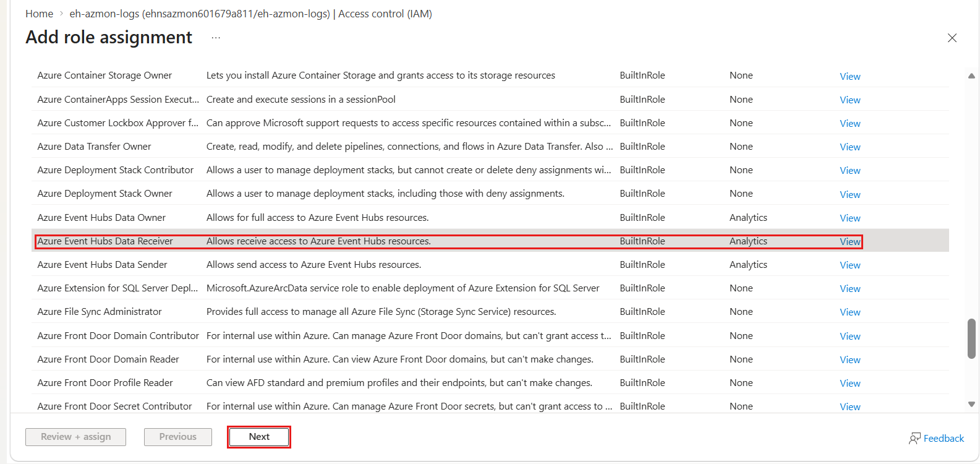Click the description 'Allows receive access to Azure Event Hubs resources.'

318,241
